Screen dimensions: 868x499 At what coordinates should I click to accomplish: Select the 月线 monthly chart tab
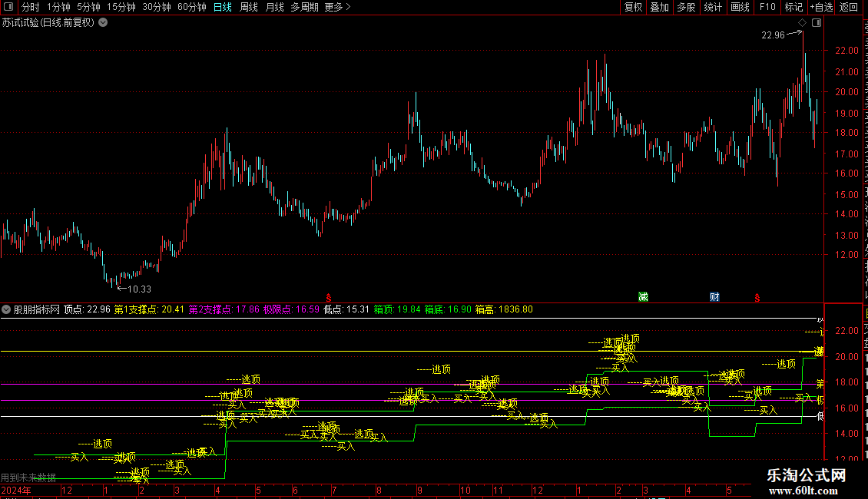(274, 7)
